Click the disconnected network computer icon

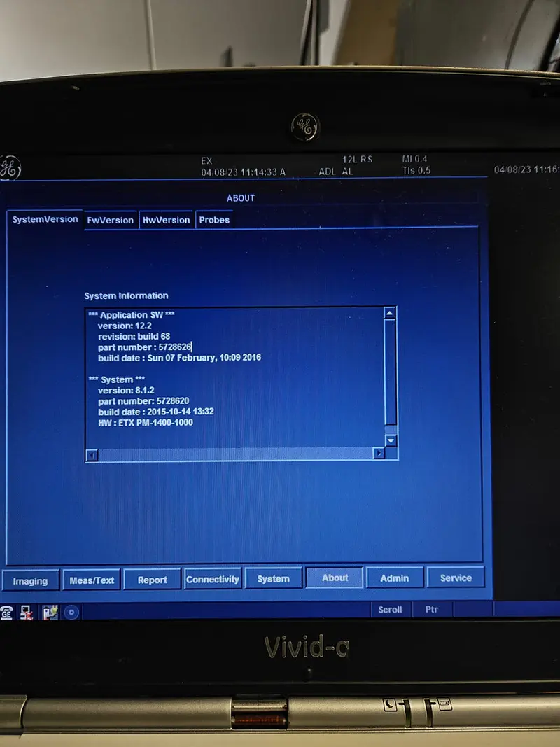point(26,612)
